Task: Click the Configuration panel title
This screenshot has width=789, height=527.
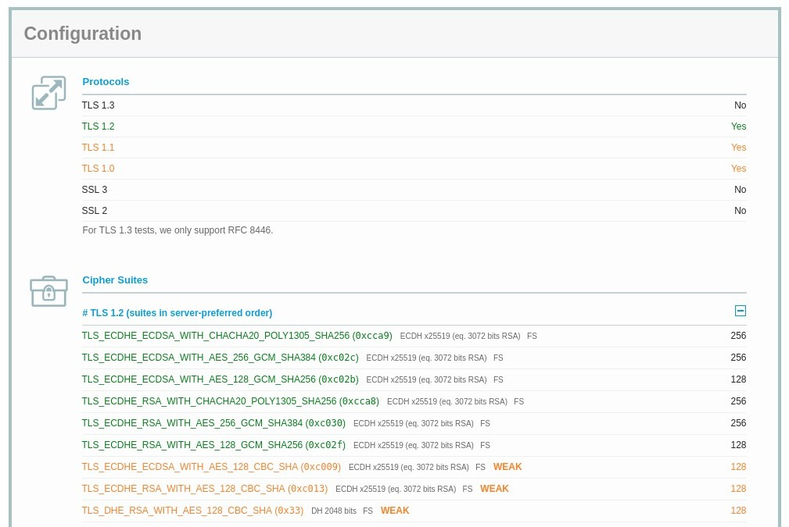Action: click(83, 34)
